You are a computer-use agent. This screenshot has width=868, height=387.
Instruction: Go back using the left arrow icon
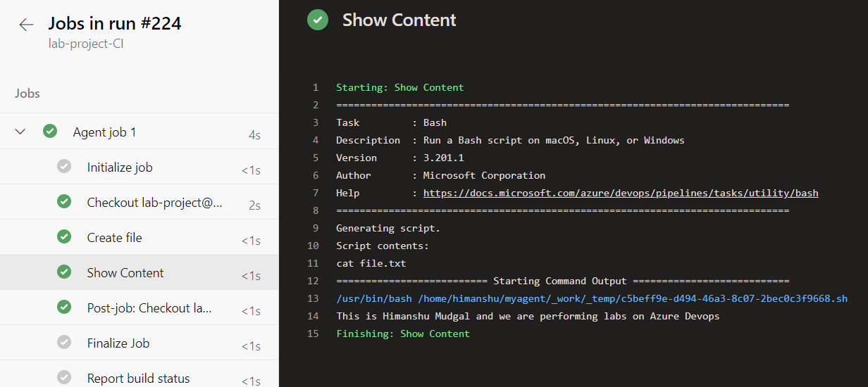tap(26, 25)
